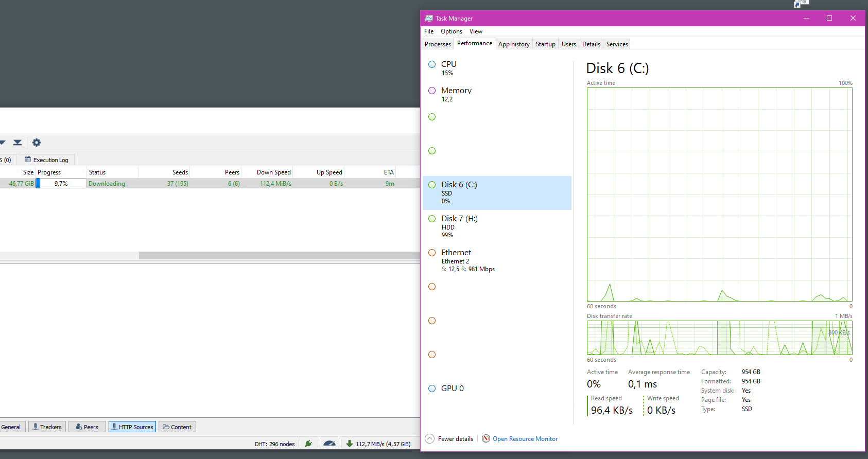
Task: Select Disk 7 (H:) HDD entry
Action: point(497,227)
